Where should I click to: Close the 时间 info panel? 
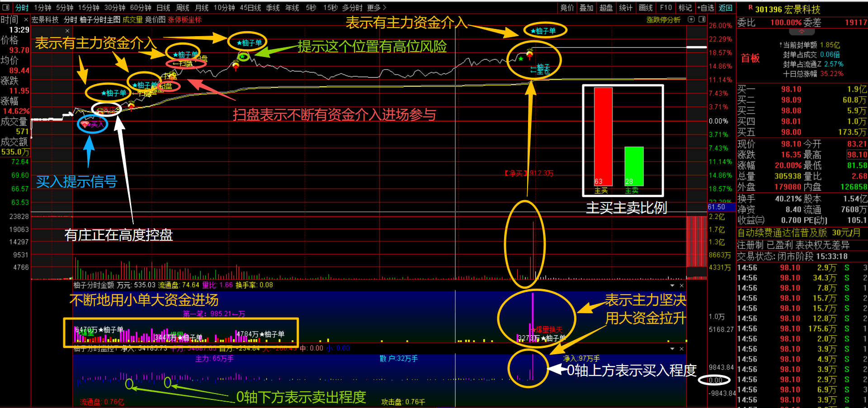26,20
